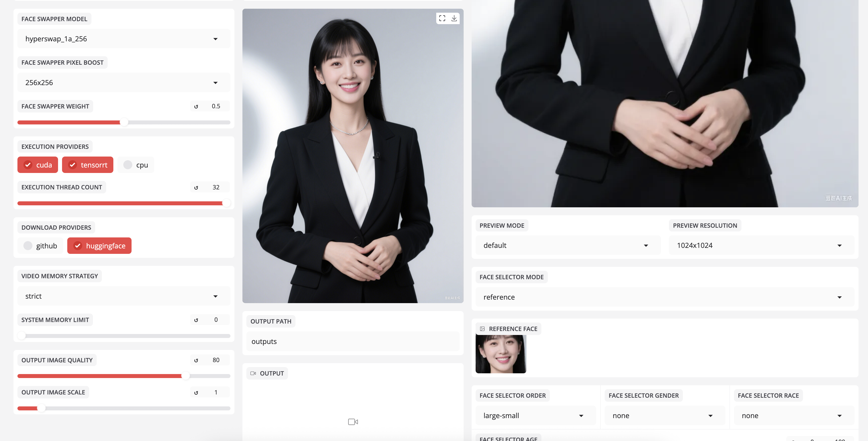Uncheck the huggingface download provider
The image size is (868, 441).
[99, 246]
